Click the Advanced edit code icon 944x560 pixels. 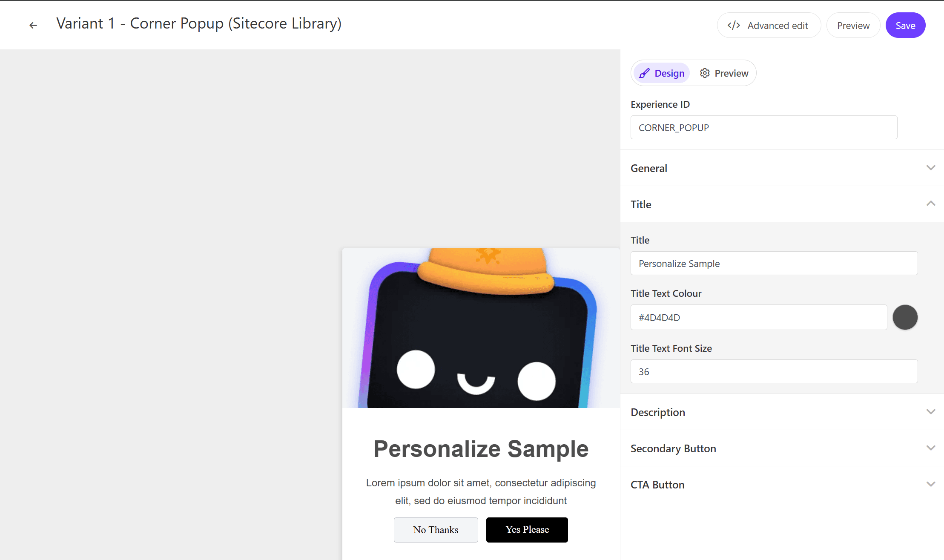click(x=734, y=26)
